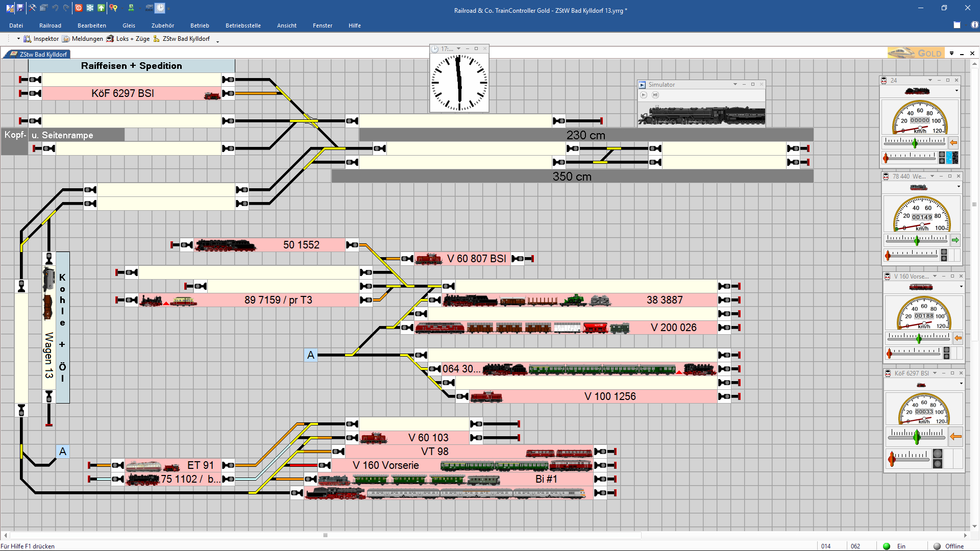Click the green speed slider of train 24
980x551 pixels.
[915, 143]
